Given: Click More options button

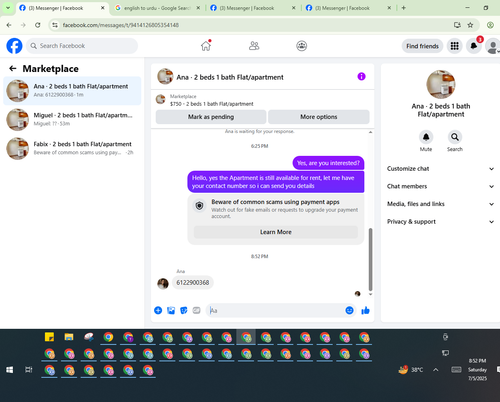Looking at the screenshot, I should click(x=319, y=117).
